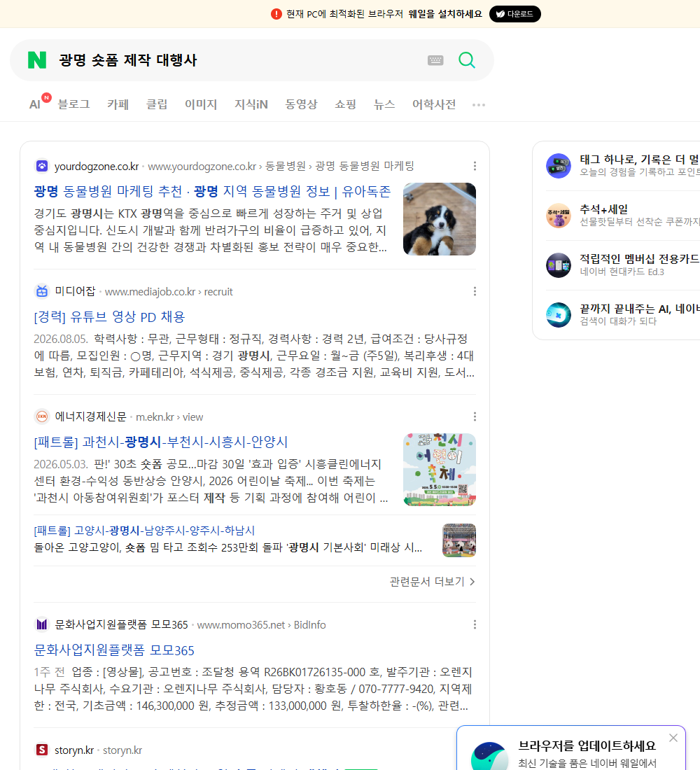The width and height of the screenshot is (700, 770).
Task: Click storyn.kr site name link
Action: (x=74, y=750)
